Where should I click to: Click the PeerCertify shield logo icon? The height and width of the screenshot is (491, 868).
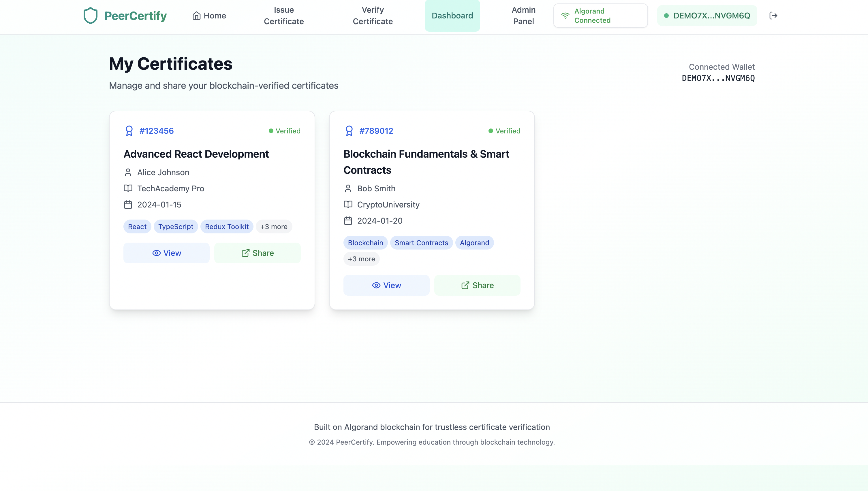(x=91, y=16)
